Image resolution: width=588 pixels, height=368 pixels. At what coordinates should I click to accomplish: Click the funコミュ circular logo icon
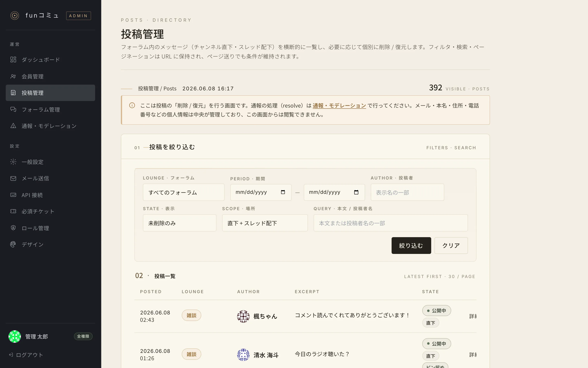[14, 16]
